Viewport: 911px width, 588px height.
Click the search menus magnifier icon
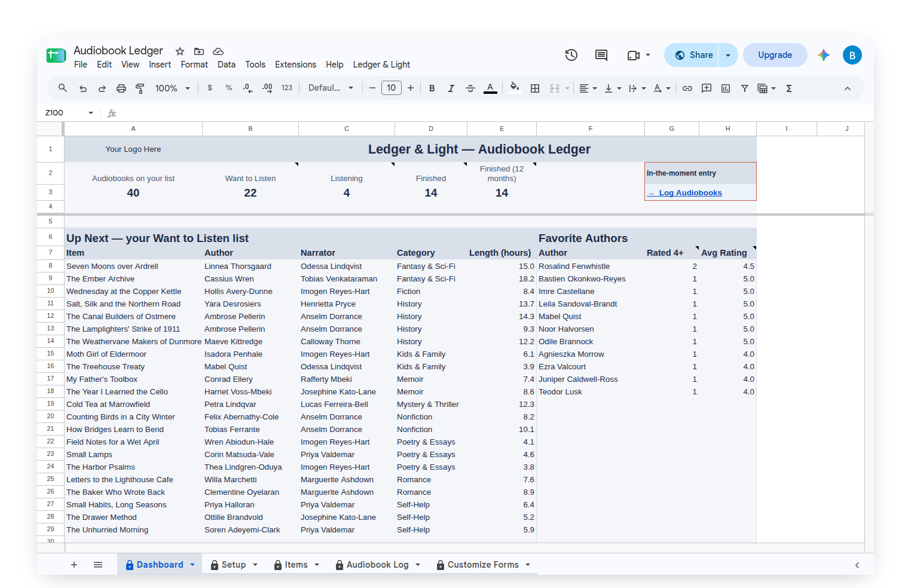point(63,88)
